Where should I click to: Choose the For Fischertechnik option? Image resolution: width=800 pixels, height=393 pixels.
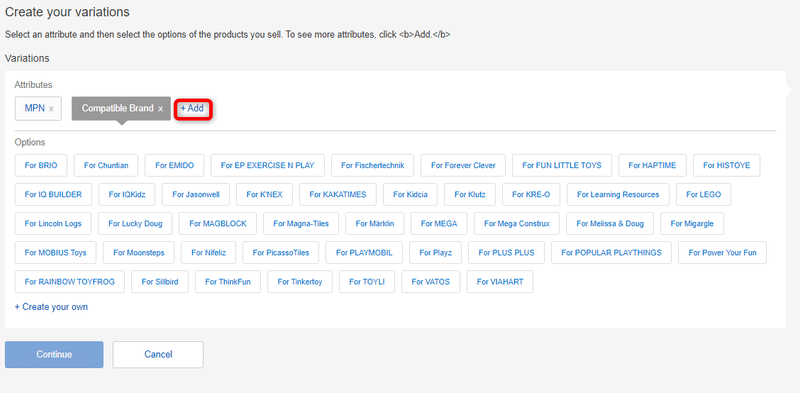click(x=372, y=165)
